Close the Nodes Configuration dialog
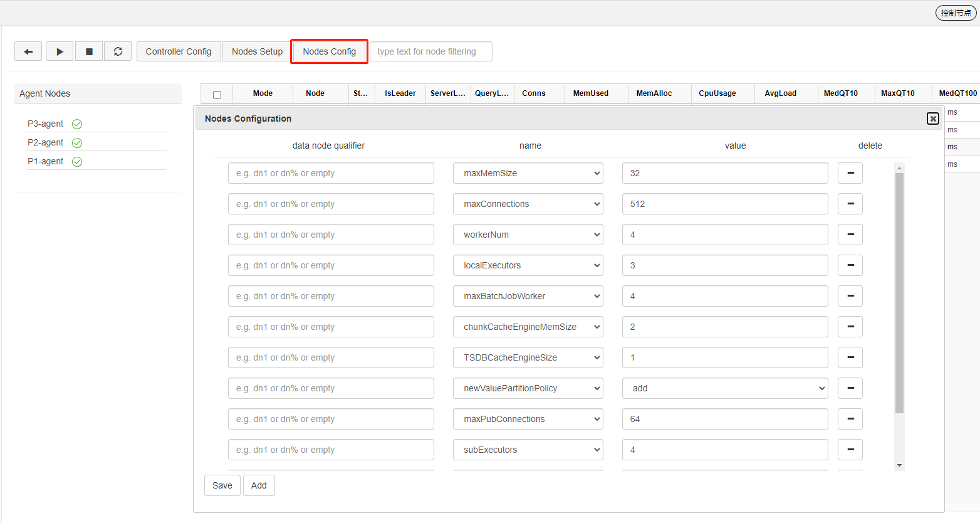 tap(932, 119)
